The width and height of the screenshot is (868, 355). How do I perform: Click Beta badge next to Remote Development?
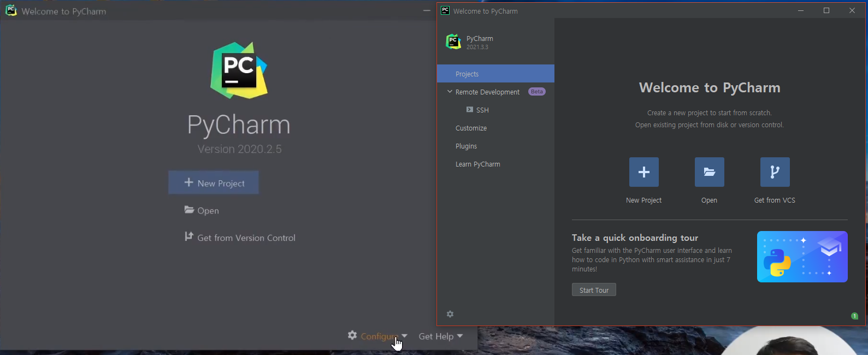coord(537,92)
